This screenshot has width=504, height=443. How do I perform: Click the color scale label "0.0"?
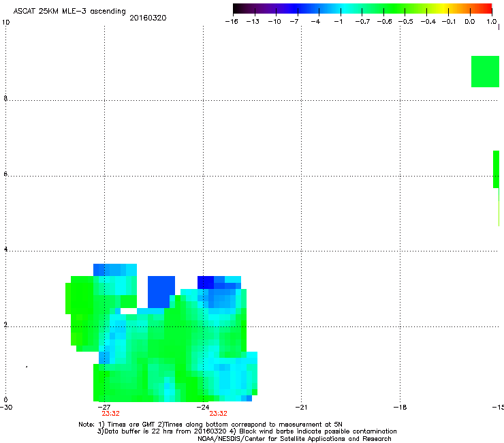pos(470,22)
